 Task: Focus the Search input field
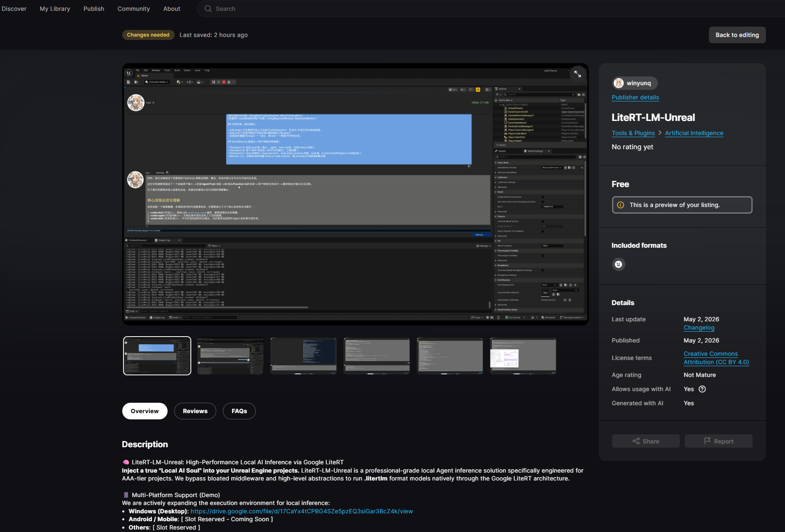(x=491, y=9)
